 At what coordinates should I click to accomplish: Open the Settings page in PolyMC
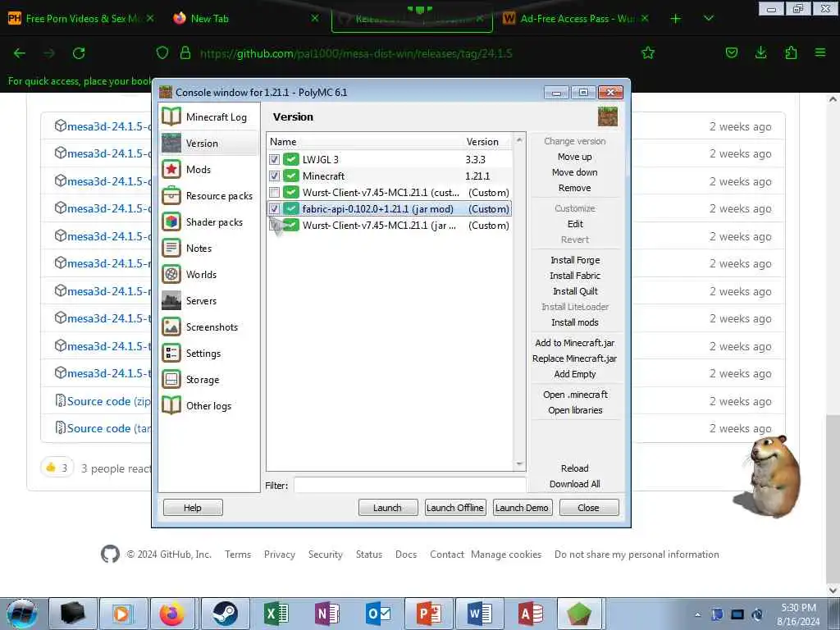209,353
